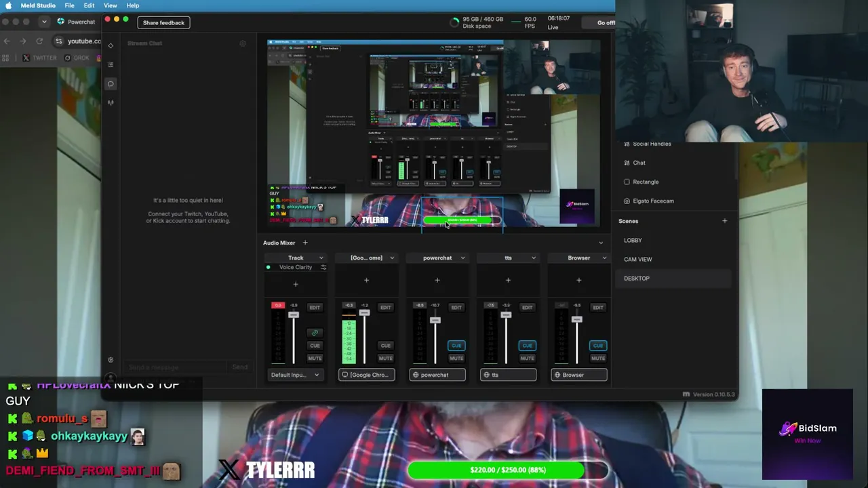
Task: Toggle CUE on the Track channel
Action: click(x=315, y=346)
